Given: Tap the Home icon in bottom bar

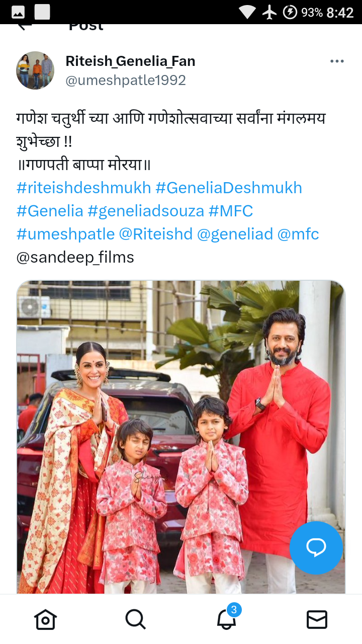Looking at the screenshot, I should [x=45, y=619].
